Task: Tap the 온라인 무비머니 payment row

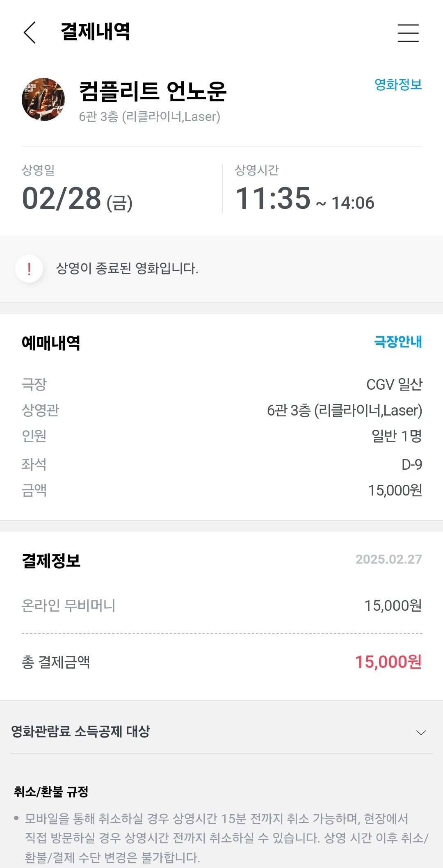Action: [x=221, y=605]
